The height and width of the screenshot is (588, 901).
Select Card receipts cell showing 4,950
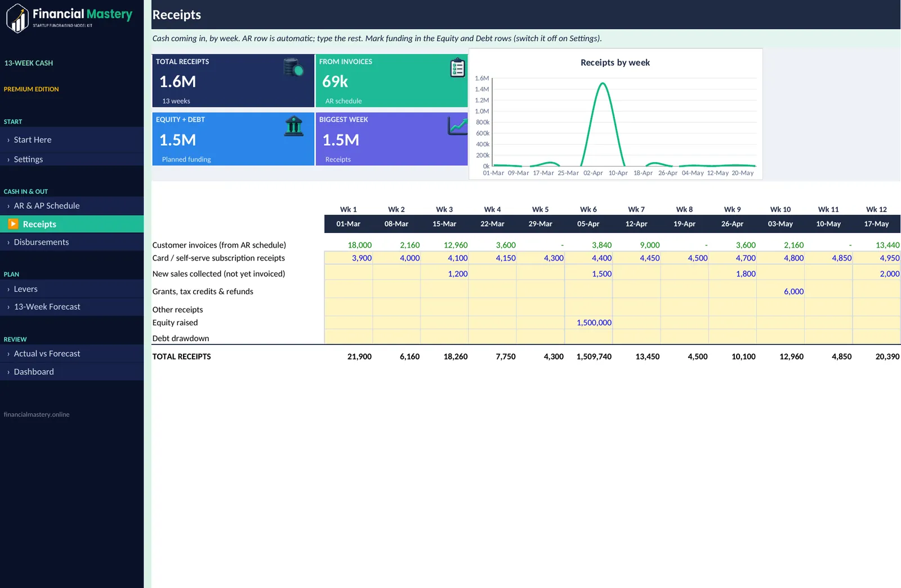click(x=876, y=258)
